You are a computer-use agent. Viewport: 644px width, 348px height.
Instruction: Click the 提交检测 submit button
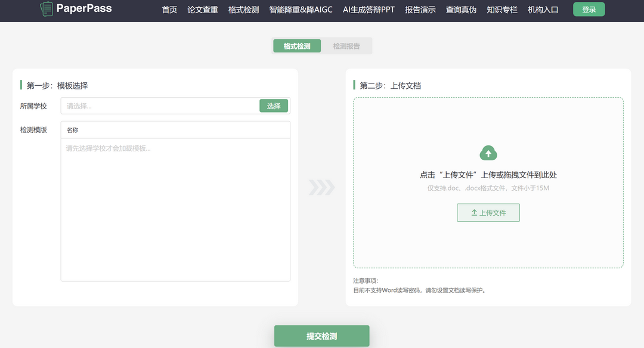tap(321, 335)
